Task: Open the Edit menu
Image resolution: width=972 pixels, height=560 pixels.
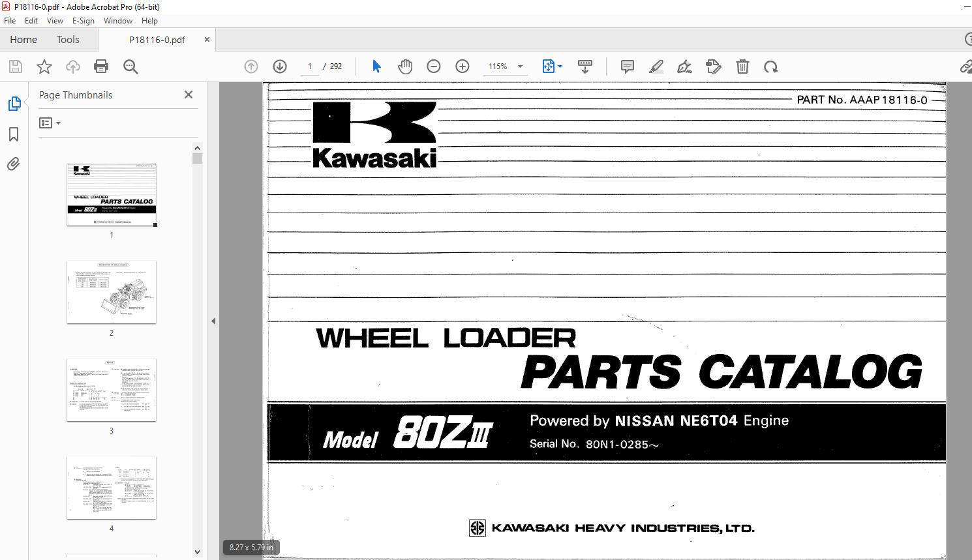Action: 31,21
